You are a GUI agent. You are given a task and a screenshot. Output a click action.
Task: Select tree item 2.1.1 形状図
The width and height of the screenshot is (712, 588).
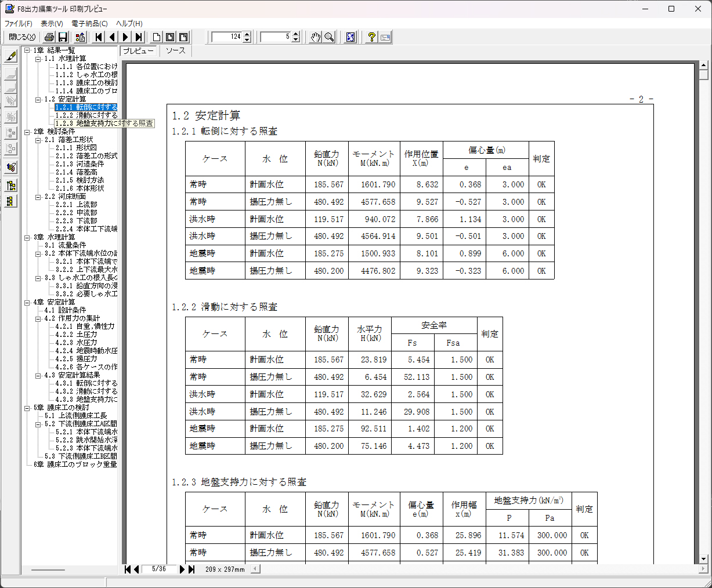tap(76, 148)
